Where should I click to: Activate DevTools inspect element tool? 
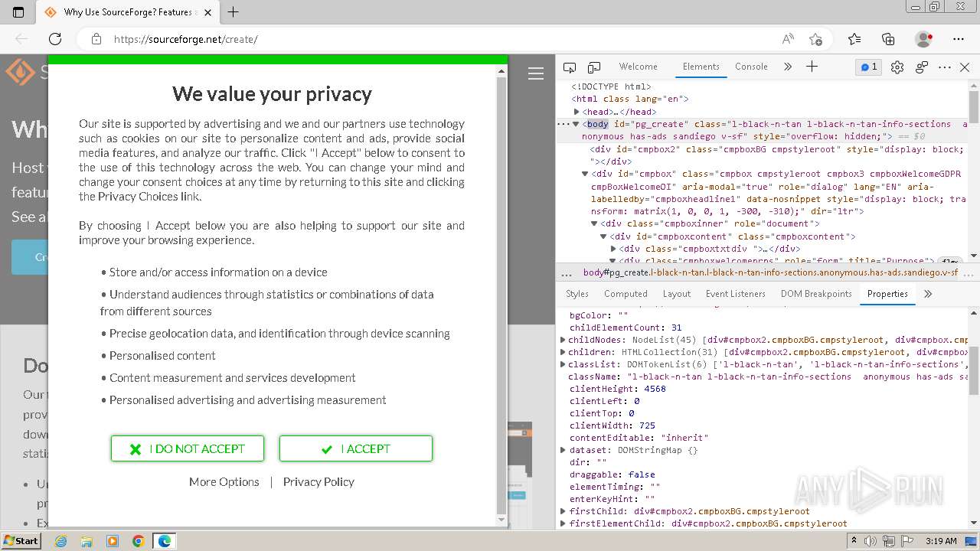[569, 67]
